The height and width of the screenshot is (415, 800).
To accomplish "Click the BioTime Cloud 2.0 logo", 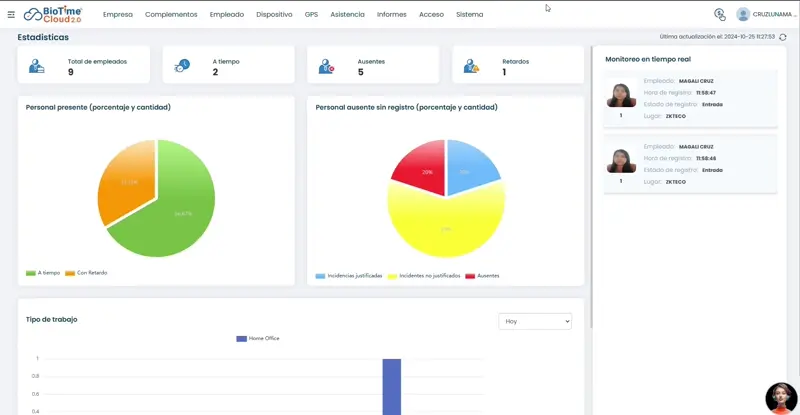I will click(x=53, y=14).
